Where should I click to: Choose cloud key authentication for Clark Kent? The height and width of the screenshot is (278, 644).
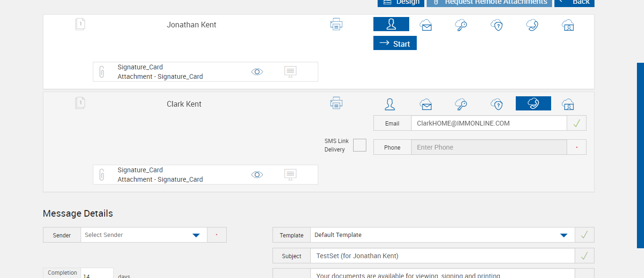(x=461, y=104)
